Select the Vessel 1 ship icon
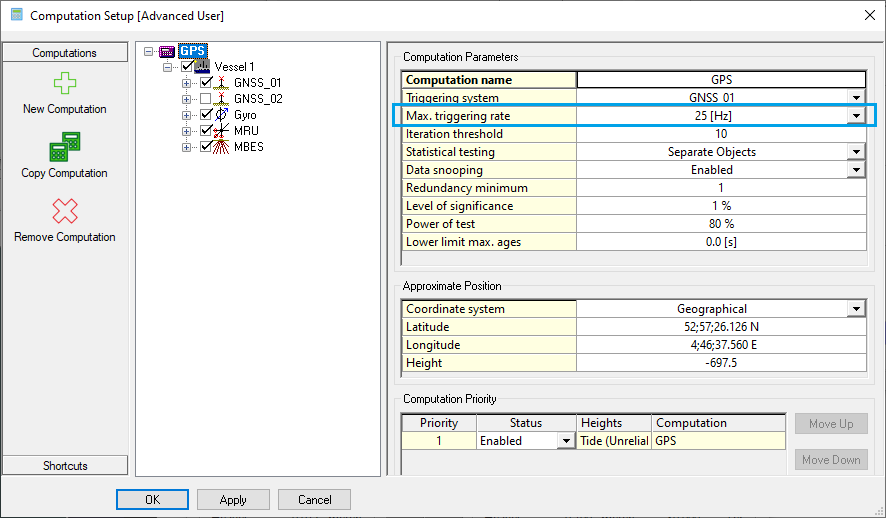 (x=203, y=67)
